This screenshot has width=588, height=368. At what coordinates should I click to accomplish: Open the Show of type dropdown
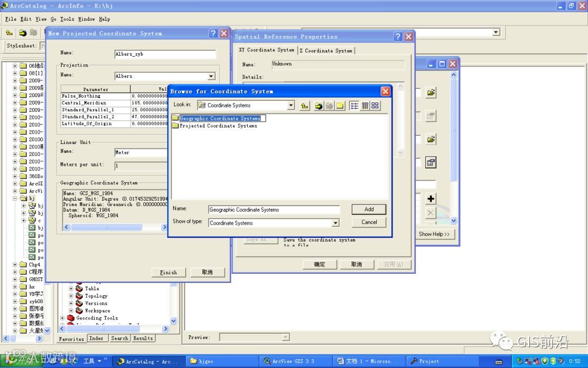coord(335,223)
